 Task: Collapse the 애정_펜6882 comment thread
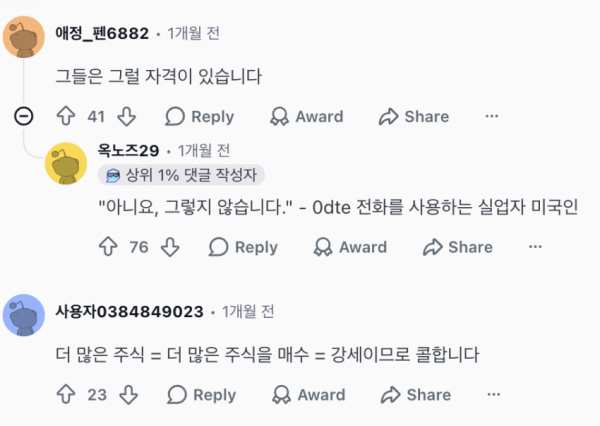[24, 116]
